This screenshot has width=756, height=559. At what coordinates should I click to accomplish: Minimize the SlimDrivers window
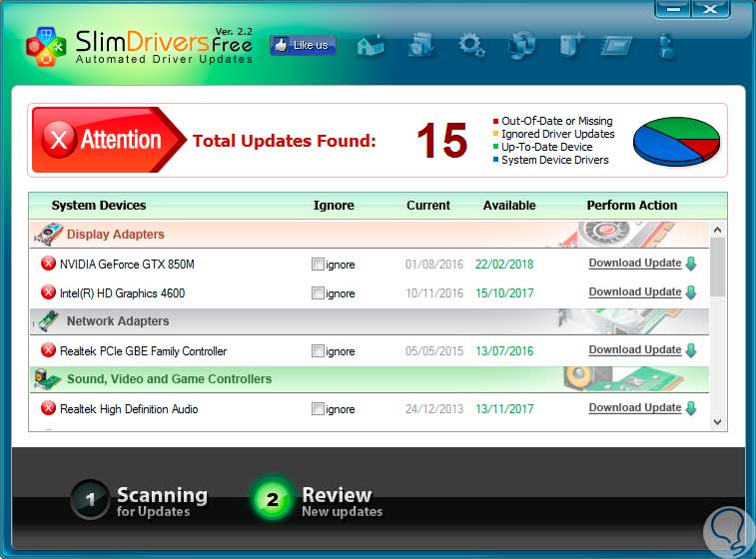click(673, 9)
